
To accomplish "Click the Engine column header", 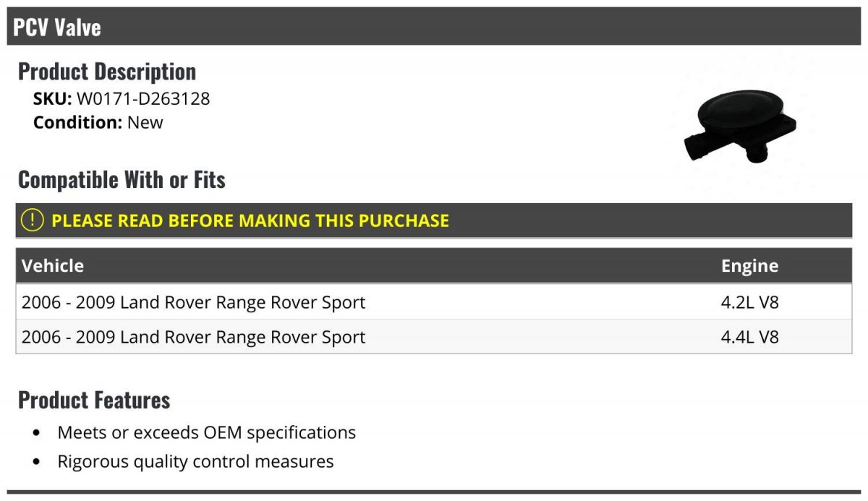I will (749, 265).
